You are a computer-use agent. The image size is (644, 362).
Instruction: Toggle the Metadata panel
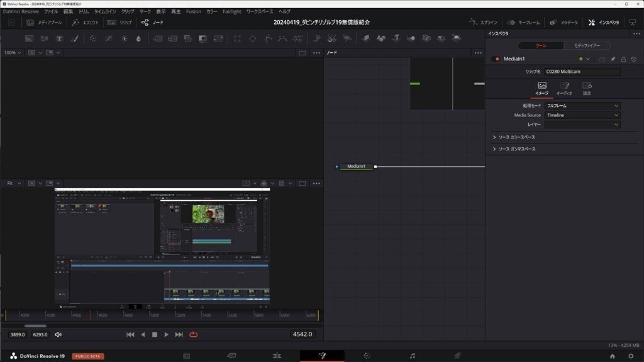[x=563, y=23]
